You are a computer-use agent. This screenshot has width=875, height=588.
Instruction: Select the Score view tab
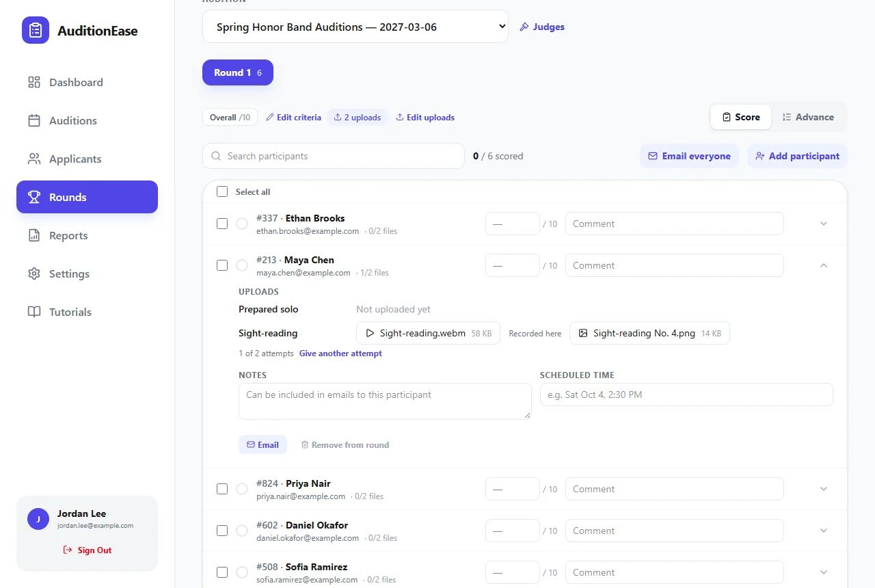point(741,117)
